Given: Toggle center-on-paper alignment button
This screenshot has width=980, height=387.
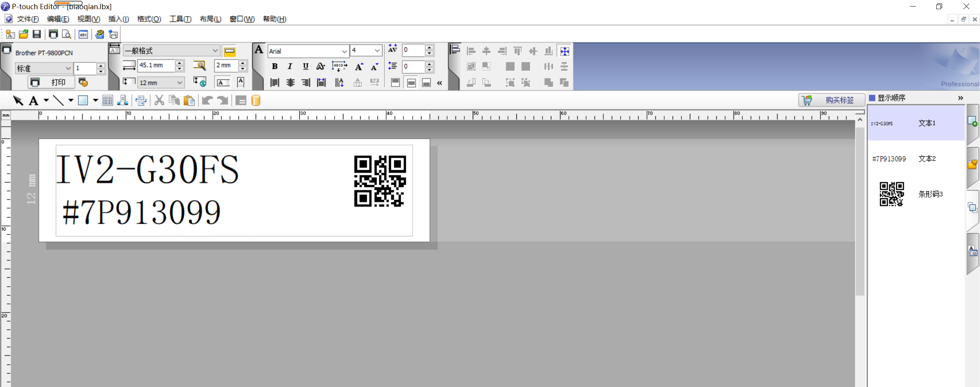Looking at the screenshot, I should [x=565, y=51].
